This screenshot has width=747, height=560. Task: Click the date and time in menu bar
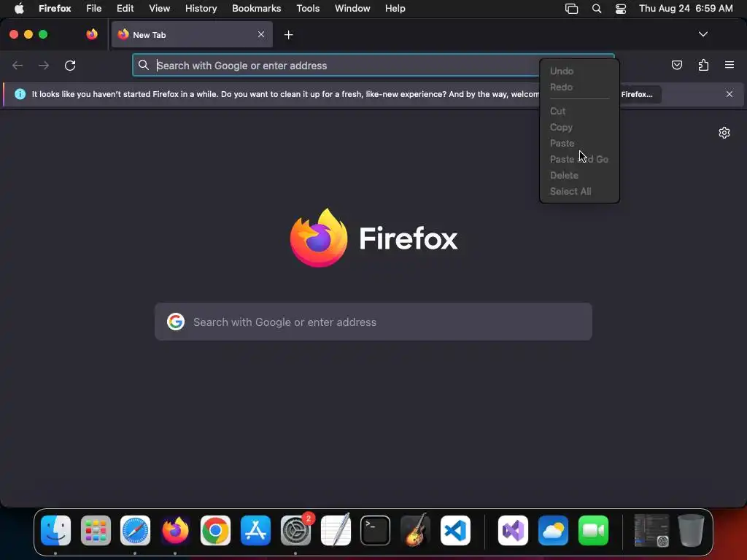point(686,9)
